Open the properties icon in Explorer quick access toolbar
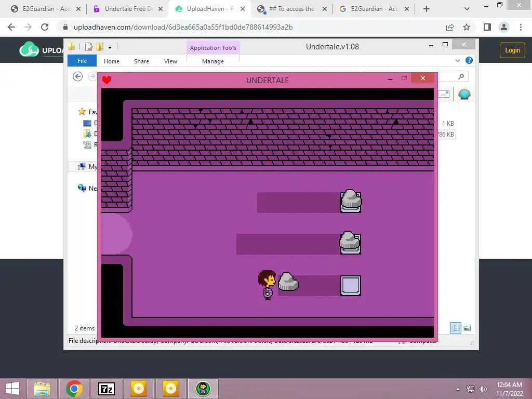 (89, 47)
